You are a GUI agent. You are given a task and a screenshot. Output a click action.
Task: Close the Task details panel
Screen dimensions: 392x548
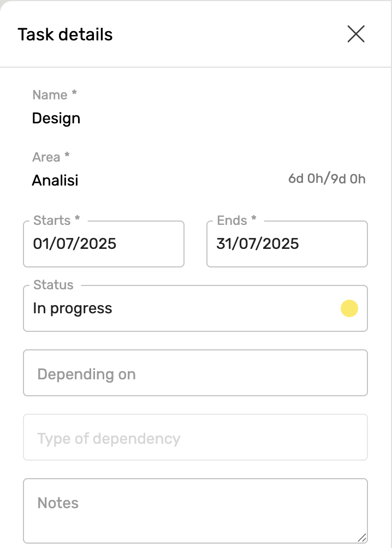(356, 34)
